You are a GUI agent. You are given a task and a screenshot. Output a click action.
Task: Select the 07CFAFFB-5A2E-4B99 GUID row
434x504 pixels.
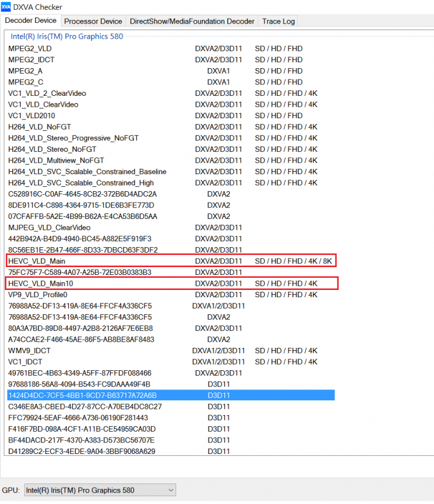(x=171, y=216)
